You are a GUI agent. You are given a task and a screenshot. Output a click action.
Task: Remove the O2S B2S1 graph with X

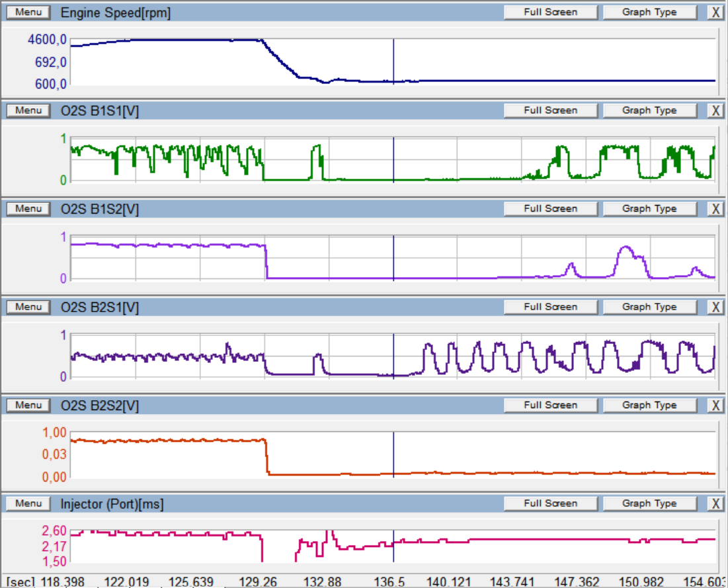point(715,307)
